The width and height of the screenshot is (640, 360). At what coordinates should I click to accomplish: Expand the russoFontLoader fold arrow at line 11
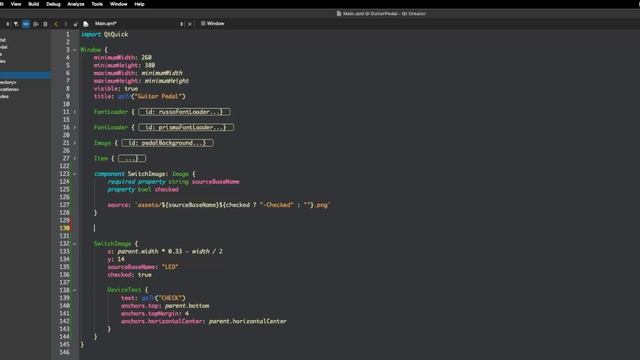pyautogui.click(x=75, y=112)
